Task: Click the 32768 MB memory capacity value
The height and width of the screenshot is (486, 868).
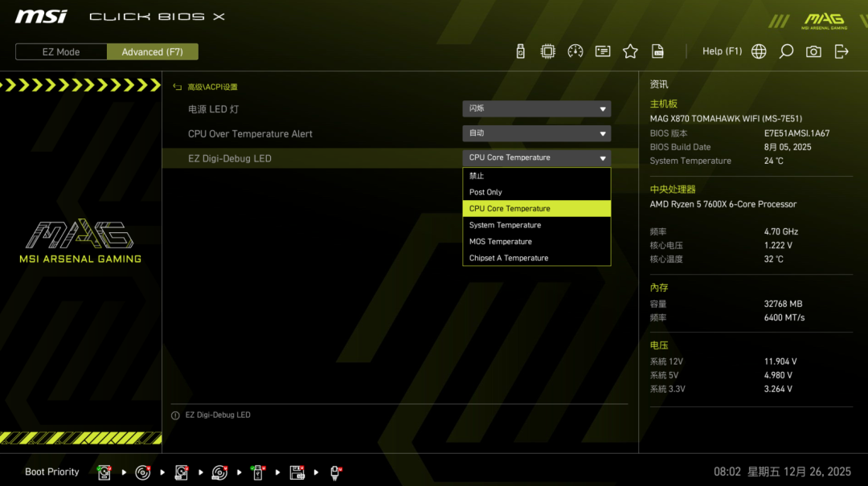Action: pos(783,304)
